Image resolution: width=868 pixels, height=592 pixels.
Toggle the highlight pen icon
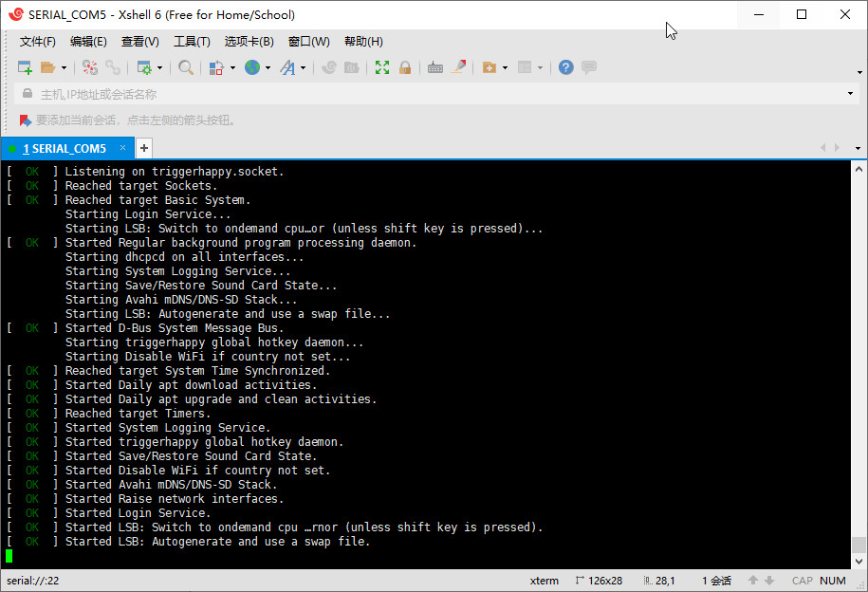tap(459, 67)
